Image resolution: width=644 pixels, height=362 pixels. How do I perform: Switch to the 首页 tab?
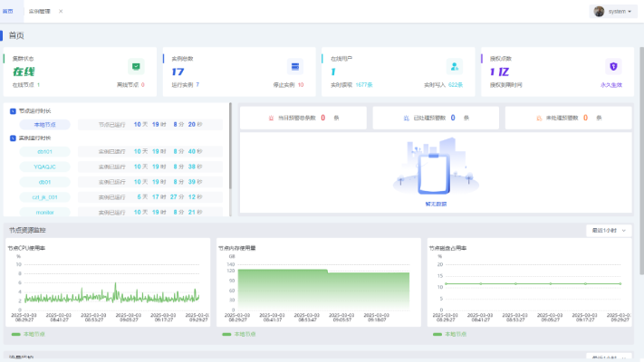tap(8, 11)
